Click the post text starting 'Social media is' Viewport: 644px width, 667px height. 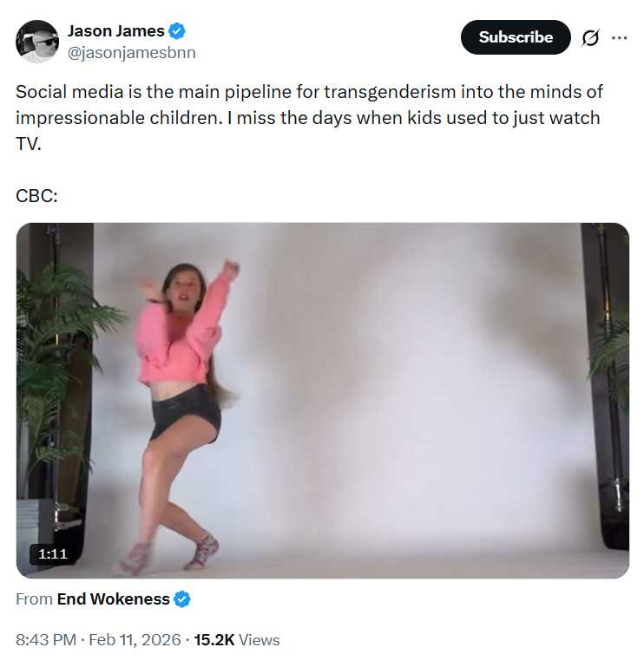(309, 118)
